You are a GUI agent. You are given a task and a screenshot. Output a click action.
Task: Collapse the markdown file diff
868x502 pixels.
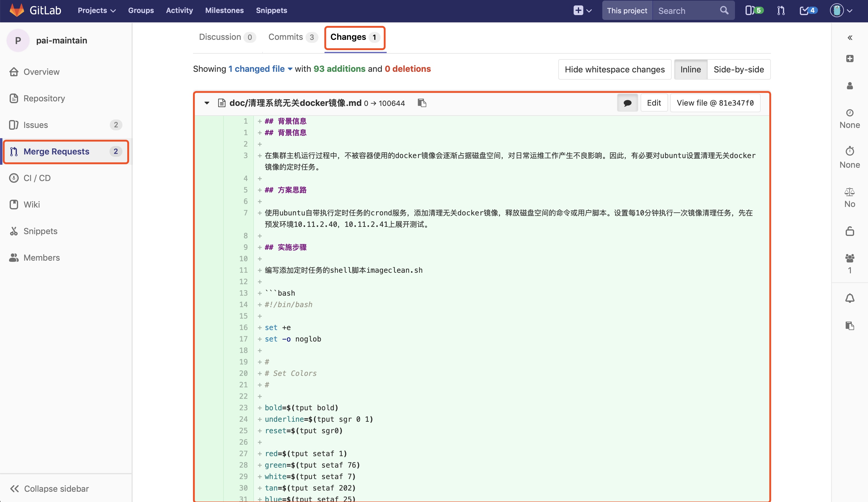pos(207,103)
